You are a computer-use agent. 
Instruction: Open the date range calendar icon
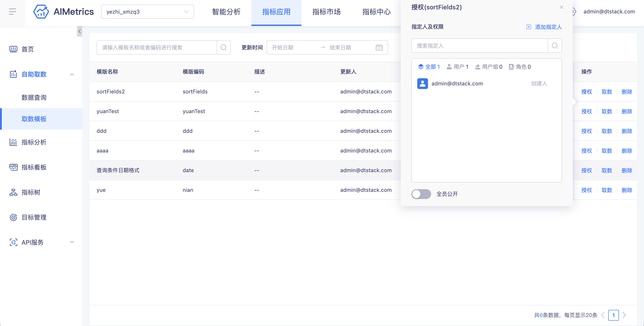379,47
